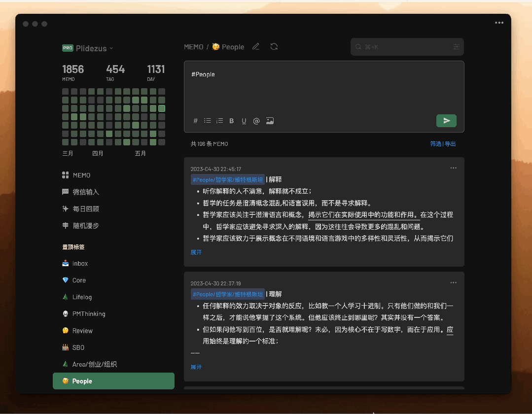Insert a bulleted list in editor
Screen dimensions: 532x414
click(207, 121)
